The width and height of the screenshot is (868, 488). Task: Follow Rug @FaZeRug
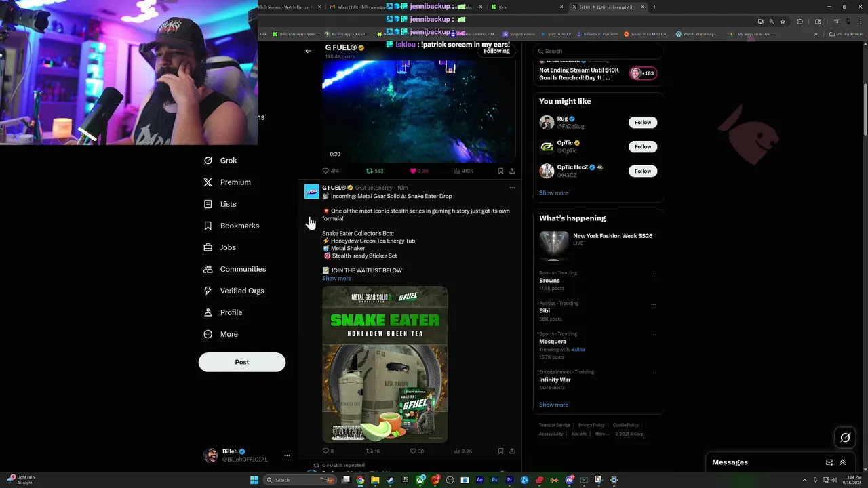(x=643, y=123)
